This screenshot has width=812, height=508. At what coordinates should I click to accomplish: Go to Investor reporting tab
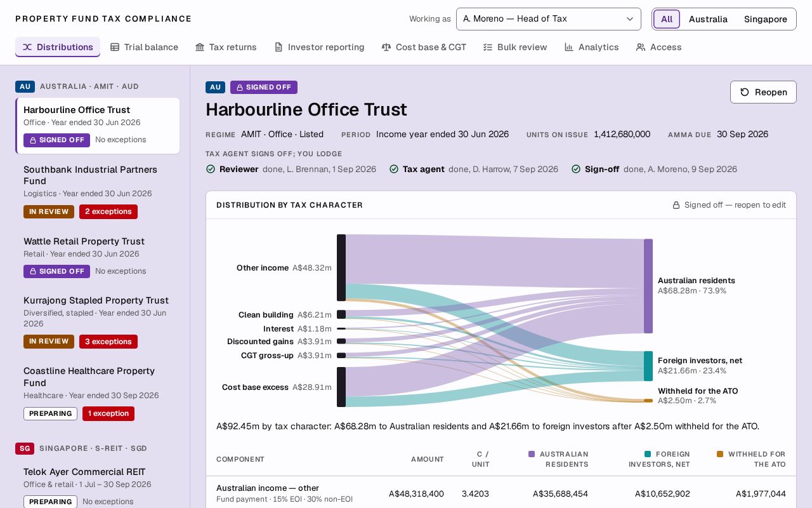pos(319,47)
